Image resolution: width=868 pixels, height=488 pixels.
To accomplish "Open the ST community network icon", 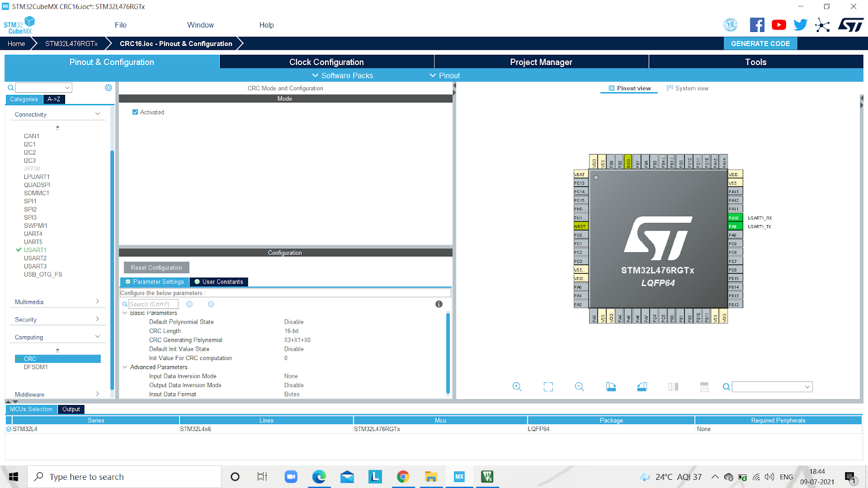I will click(822, 25).
